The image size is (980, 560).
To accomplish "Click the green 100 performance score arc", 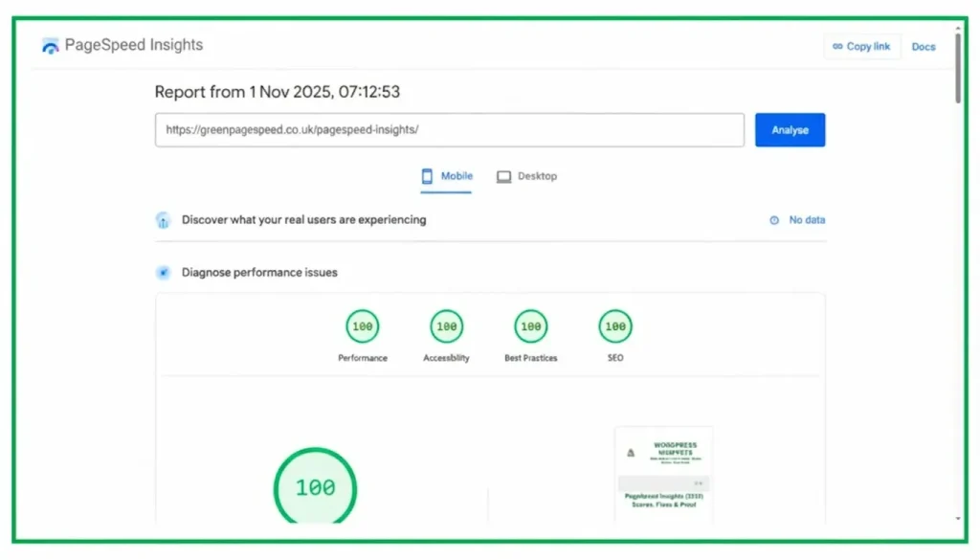I will coord(315,452).
